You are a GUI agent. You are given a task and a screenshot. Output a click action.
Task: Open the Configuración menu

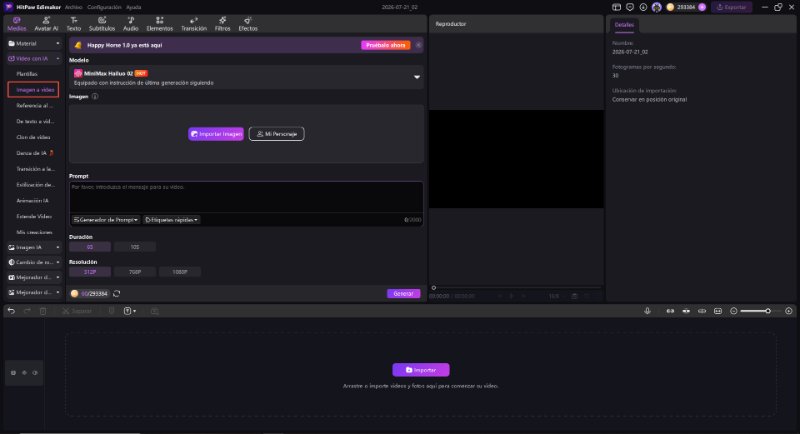(x=104, y=7)
